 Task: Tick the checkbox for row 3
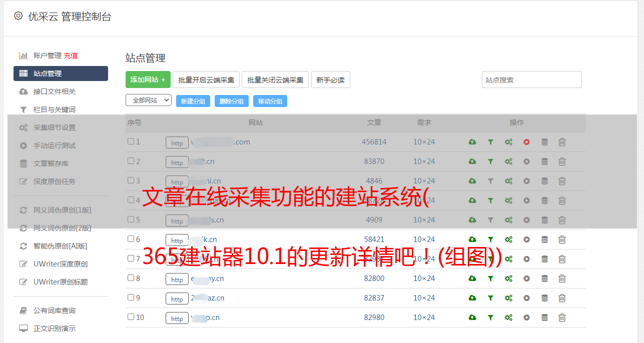coord(131,180)
